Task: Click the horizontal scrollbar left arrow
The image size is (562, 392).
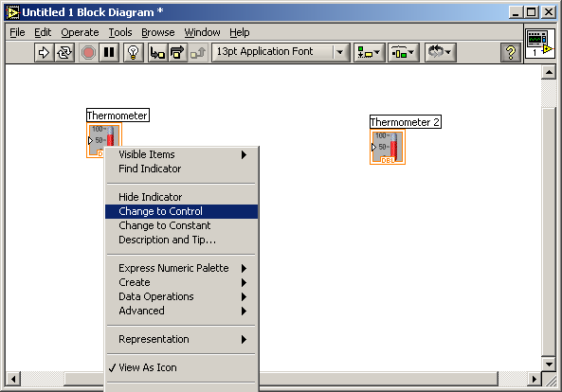Action: 13,379
